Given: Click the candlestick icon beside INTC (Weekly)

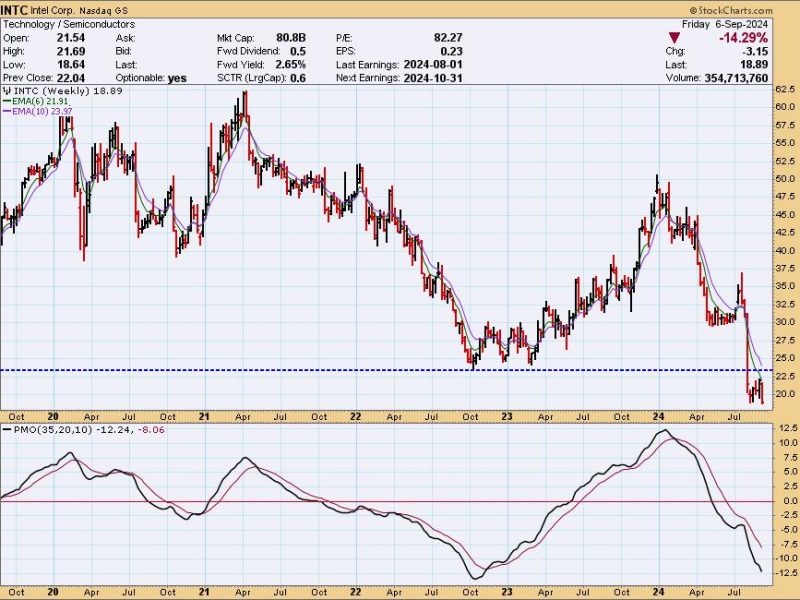Looking at the screenshot, I should (7, 91).
